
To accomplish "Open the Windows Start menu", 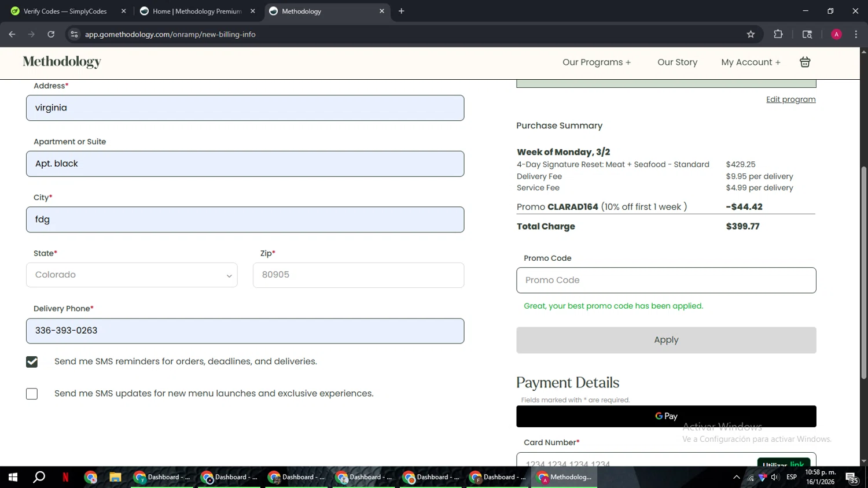I will pyautogui.click(x=13, y=477).
